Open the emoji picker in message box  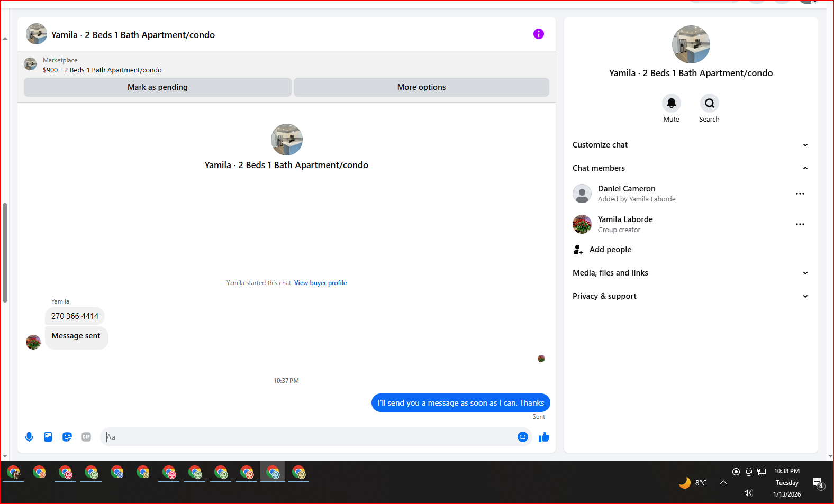click(523, 437)
